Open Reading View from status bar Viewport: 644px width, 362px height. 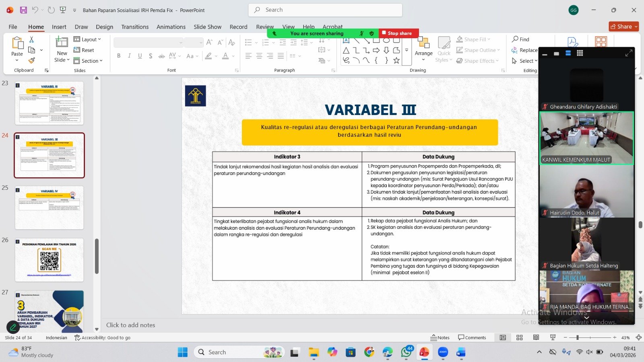pyautogui.click(x=536, y=337)
